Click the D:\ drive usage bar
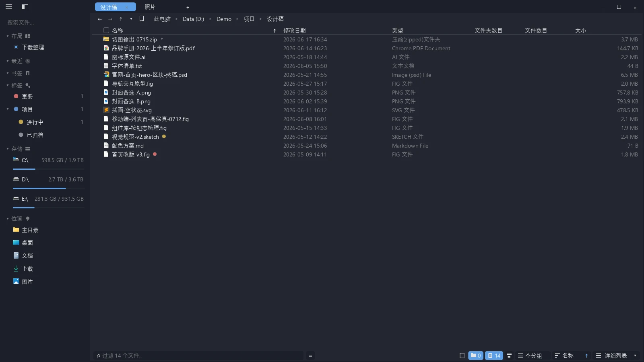 pos(49,188)
